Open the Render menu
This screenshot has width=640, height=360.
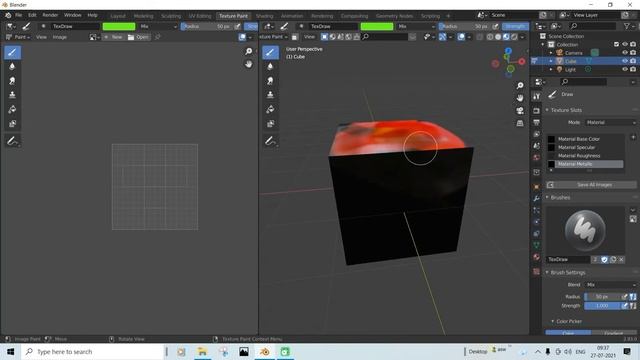pos(50,15)
